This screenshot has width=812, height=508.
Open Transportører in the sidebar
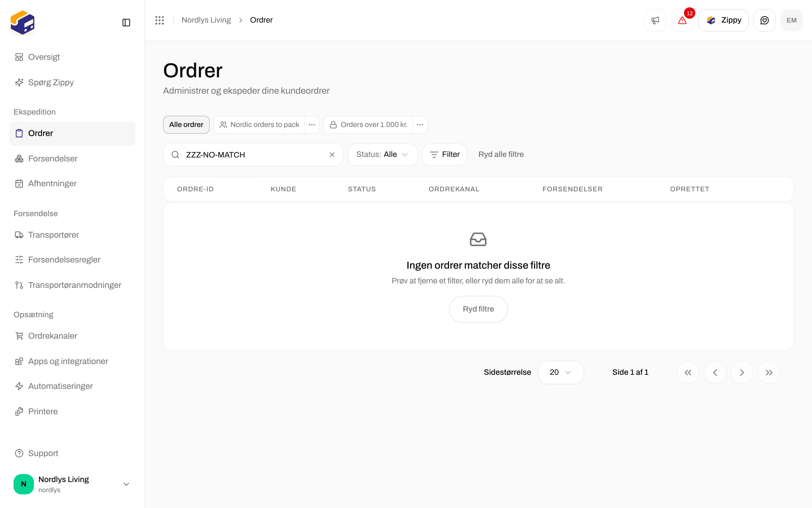pos(72,235)
